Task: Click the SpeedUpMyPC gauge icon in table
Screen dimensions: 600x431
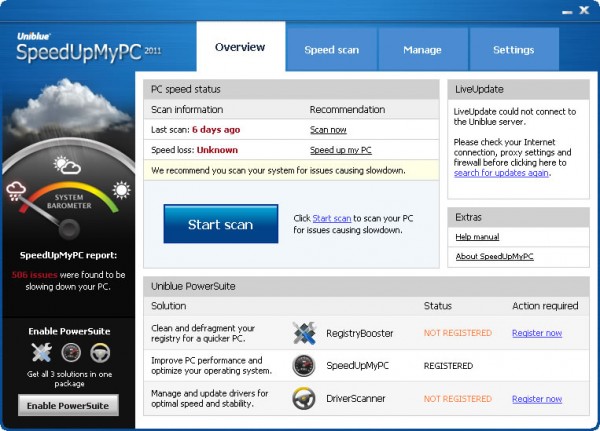Action: tap(304, 366)
